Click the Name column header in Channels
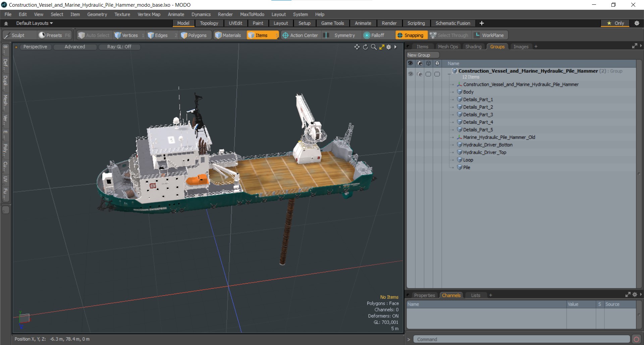This screenshot has height=345, width=644. coord(486,304)
